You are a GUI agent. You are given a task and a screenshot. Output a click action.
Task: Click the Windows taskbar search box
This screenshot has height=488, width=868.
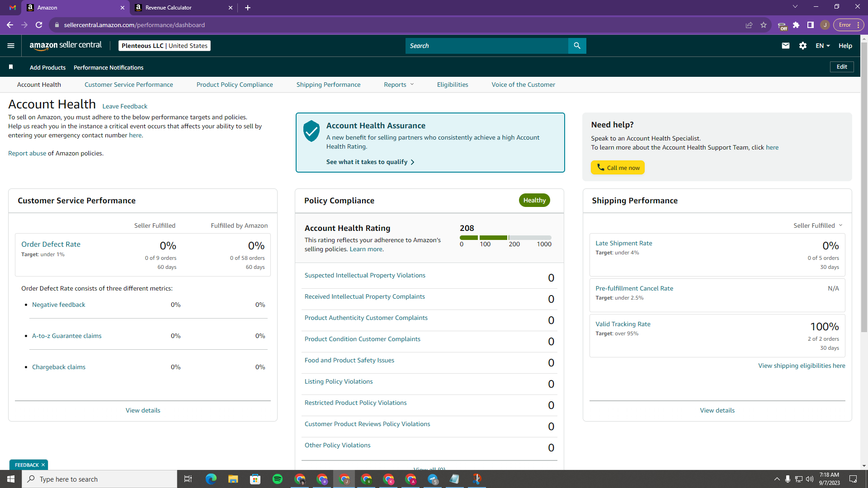(99, 479)
